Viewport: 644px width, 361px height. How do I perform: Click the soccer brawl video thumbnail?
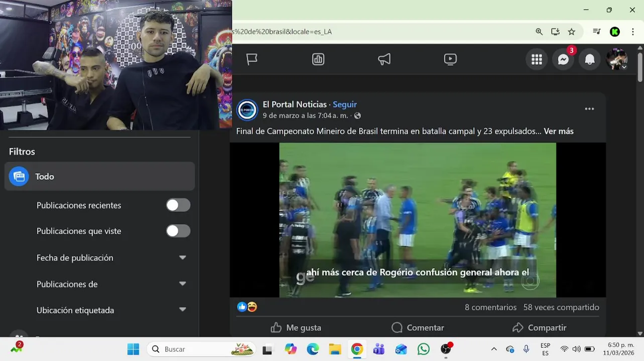[x=418, y=220]
